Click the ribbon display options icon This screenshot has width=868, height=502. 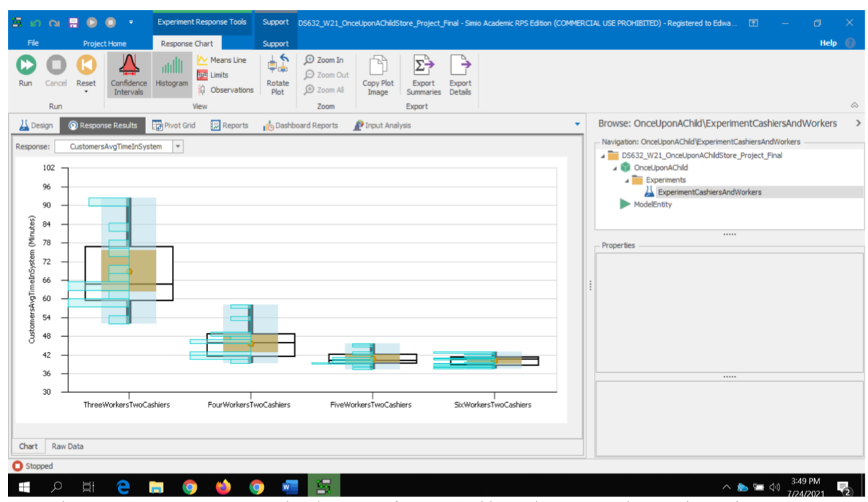tap(753, 22)
